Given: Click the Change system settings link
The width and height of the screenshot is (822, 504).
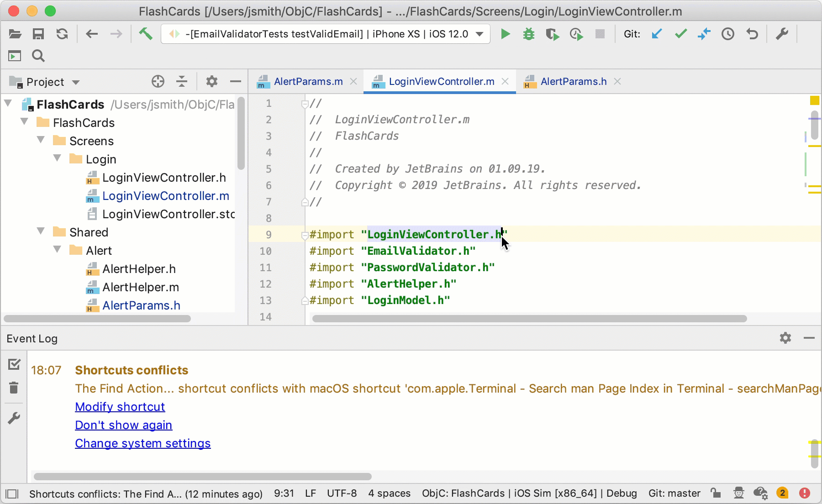Looking at the screenshot, I should (x=143, y=443).
